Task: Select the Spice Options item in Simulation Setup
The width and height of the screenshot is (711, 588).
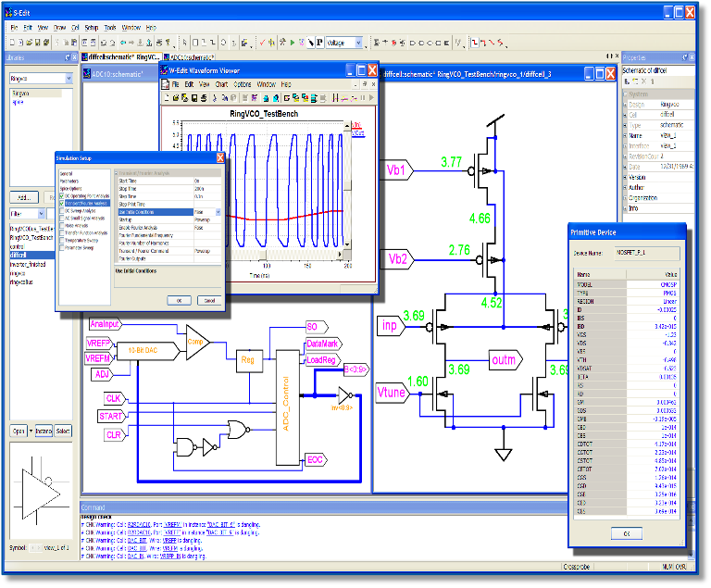Action: [x=70, y=189]
